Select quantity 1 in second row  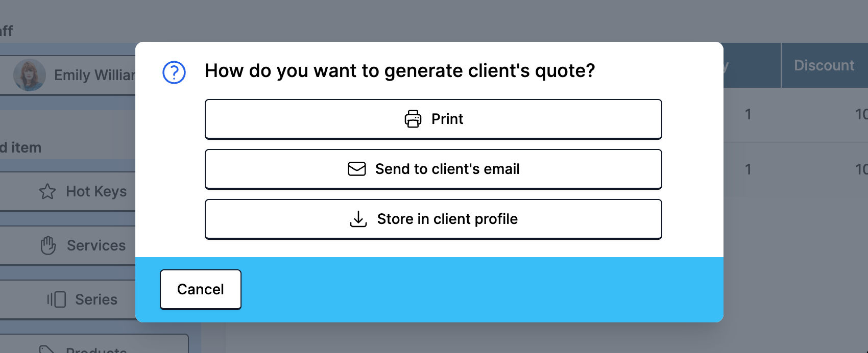coord(748,169)
